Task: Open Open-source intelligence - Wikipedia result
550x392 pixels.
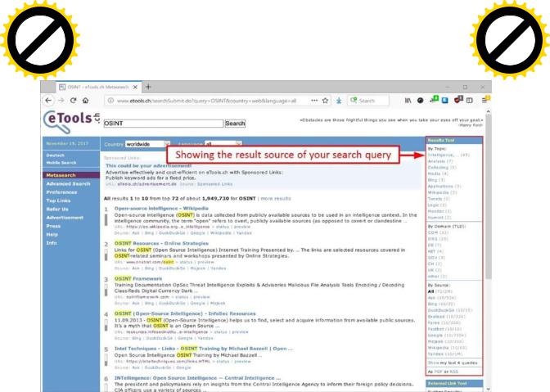Action: pos(161,208)
